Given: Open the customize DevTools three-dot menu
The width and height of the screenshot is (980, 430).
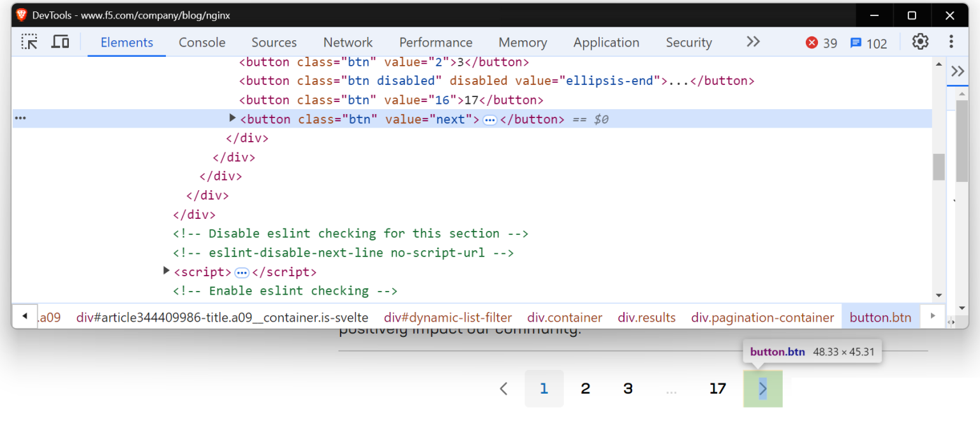Looking at the screenshot, I should (x=951, y=41).
